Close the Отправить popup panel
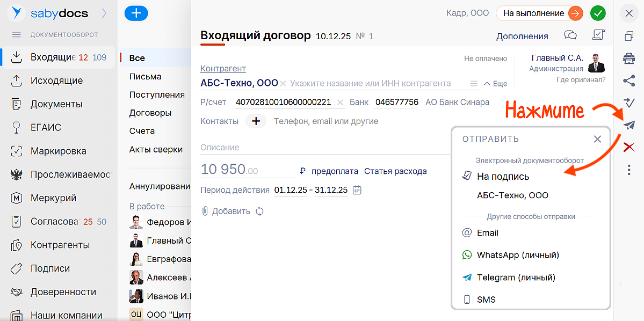Screen dimensions: 644x321 (597, 139)
